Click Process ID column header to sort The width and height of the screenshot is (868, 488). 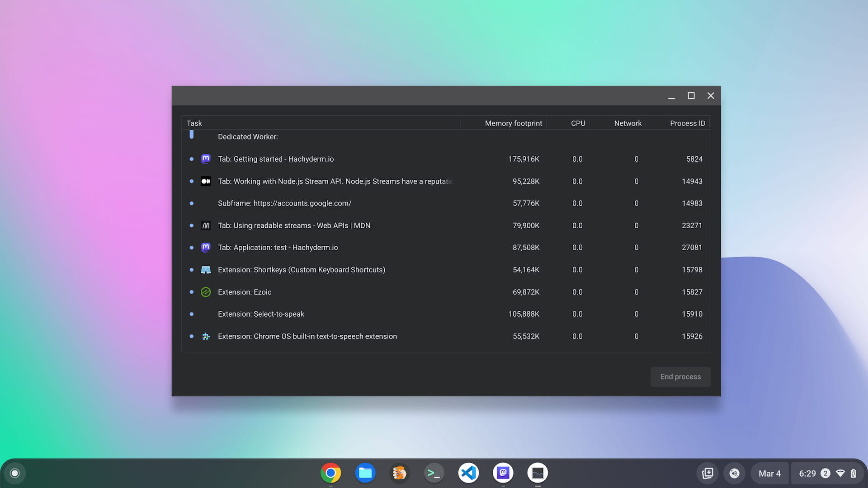tap(687, 123)
